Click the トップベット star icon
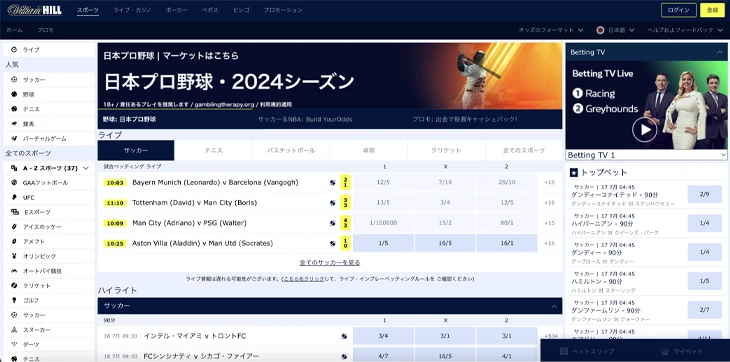Screen dimensions: 730x362 pyautogui.click(x=574, y=173)
